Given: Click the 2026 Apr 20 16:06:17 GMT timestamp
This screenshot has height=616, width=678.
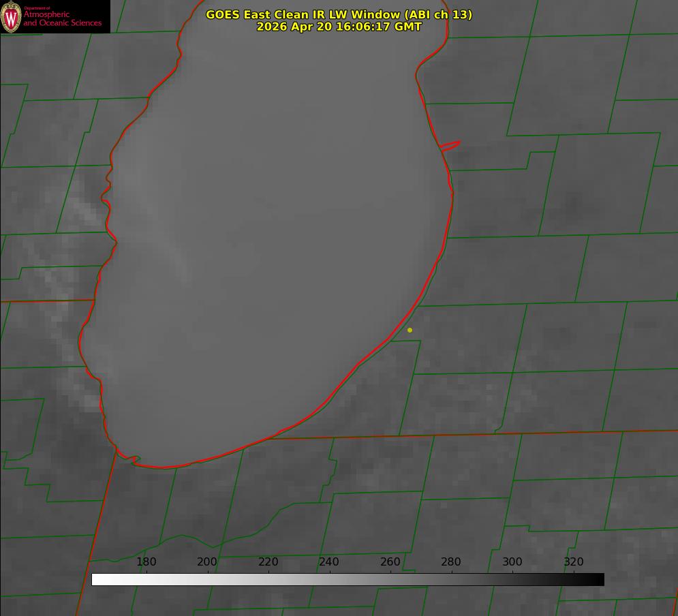Looking at the screenshot, I should [339, 27].
